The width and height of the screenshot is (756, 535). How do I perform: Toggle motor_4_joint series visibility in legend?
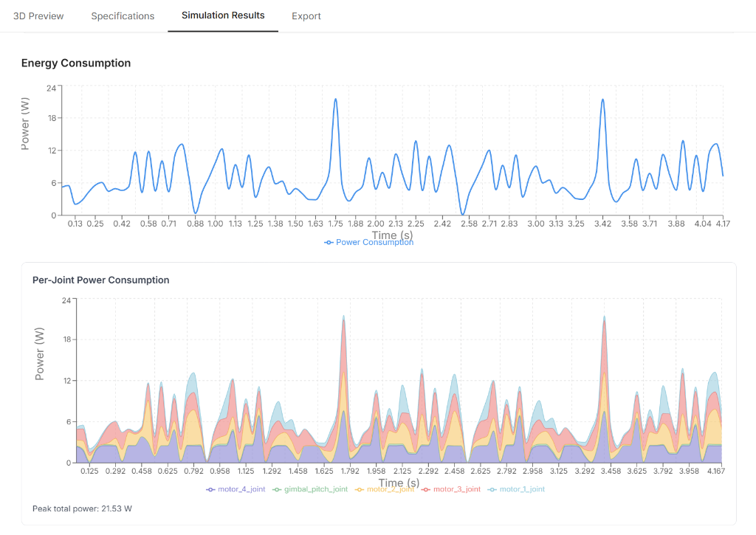236,489
